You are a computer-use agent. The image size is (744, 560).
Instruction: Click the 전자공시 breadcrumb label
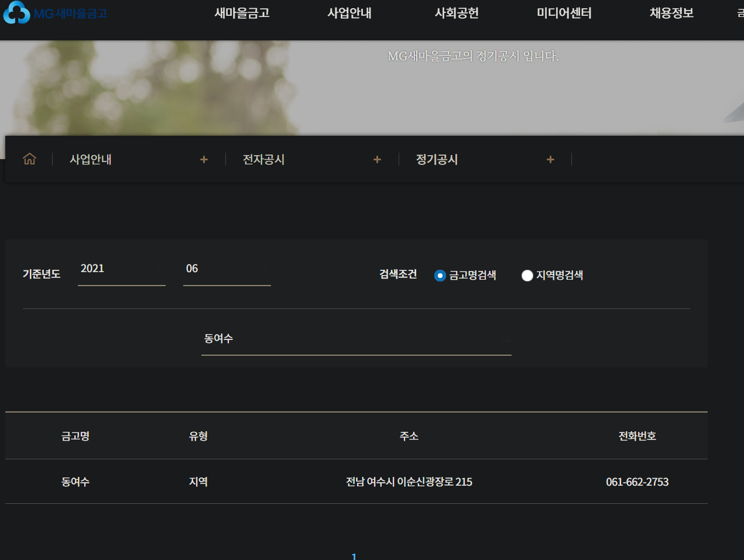click(264, 159)
